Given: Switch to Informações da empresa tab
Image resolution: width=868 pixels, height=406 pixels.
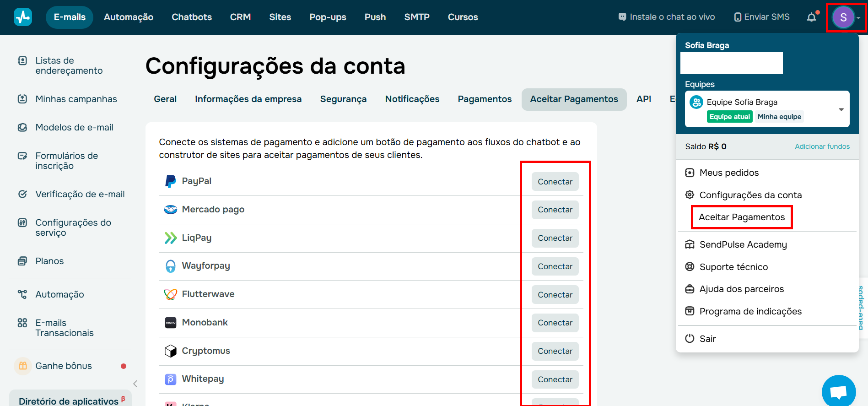Looking at the screenshot, I should coord(248,99).
